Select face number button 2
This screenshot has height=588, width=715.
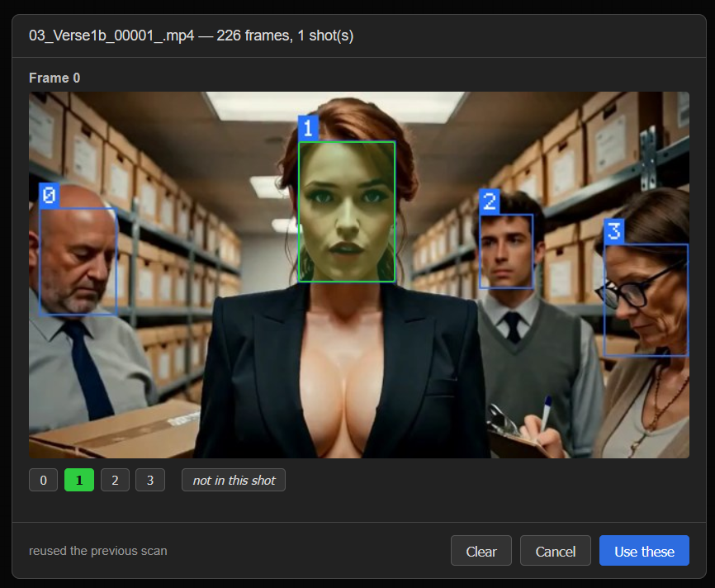tap(115, 480)
